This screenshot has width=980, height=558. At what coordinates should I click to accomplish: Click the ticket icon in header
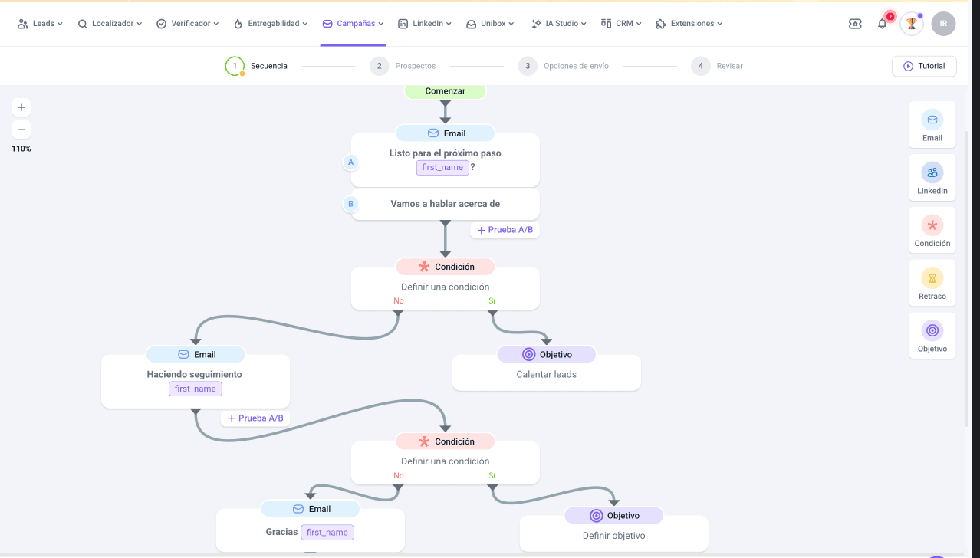(x=855, y=24)
